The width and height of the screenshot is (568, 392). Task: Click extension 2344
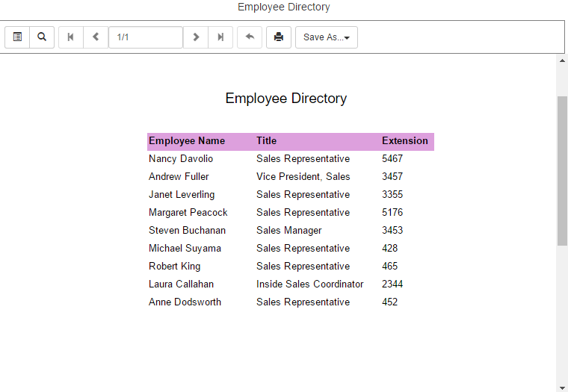click(392, 284)
